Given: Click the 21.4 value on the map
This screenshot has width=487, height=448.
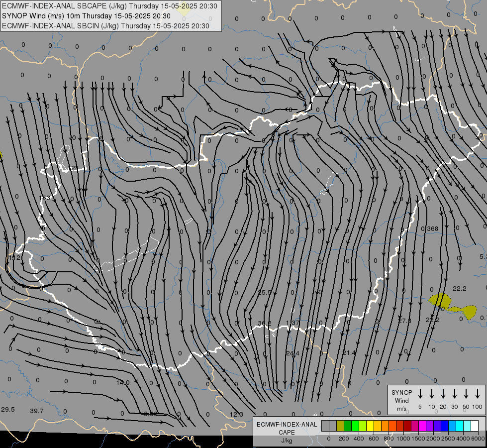Looking at the screenshot, I should (349, 353).
